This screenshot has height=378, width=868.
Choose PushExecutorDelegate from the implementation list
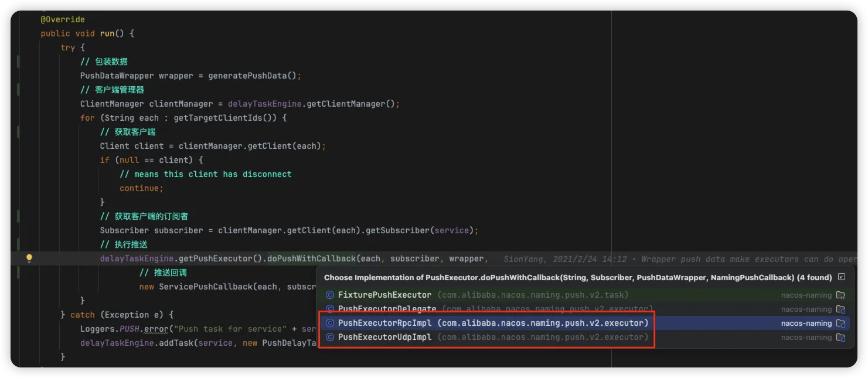[387, 309]
